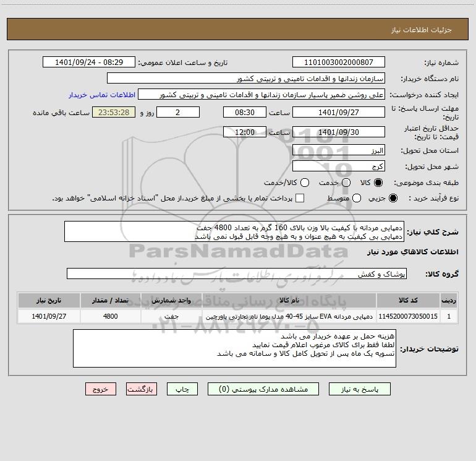This screenshot has height=461, width=476.
Task: Click the جزئیات اطلاعات نیاز header title
Action: (422, 30)
